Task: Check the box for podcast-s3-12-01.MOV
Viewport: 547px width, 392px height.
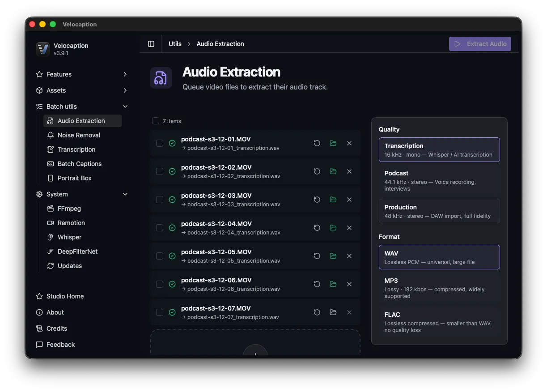Action: tap(160, 143)
